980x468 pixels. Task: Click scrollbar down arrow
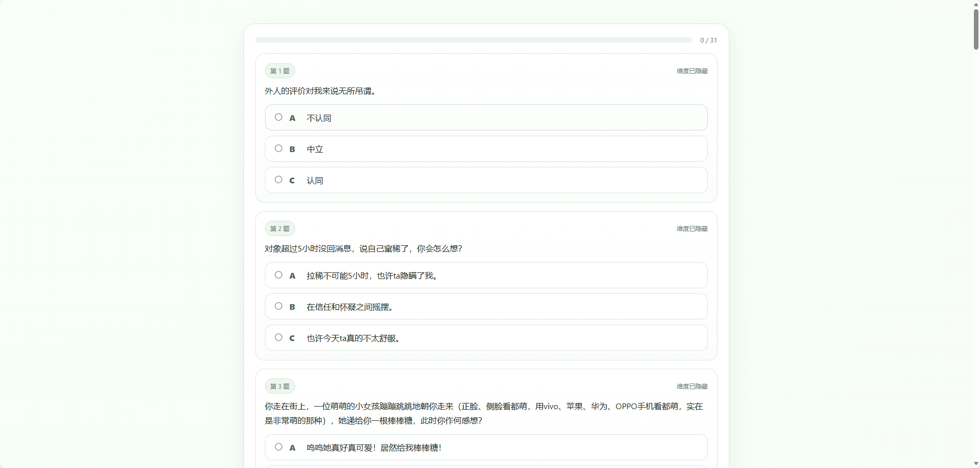976,464
